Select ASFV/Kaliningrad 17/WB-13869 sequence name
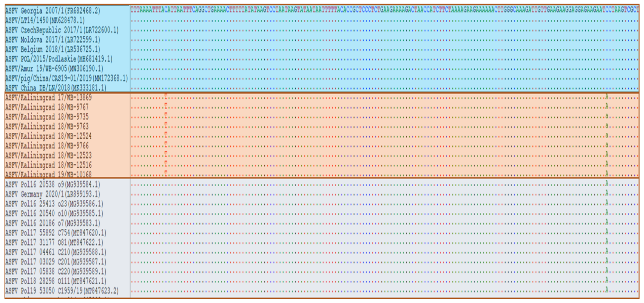 click(x=49, y=98)
